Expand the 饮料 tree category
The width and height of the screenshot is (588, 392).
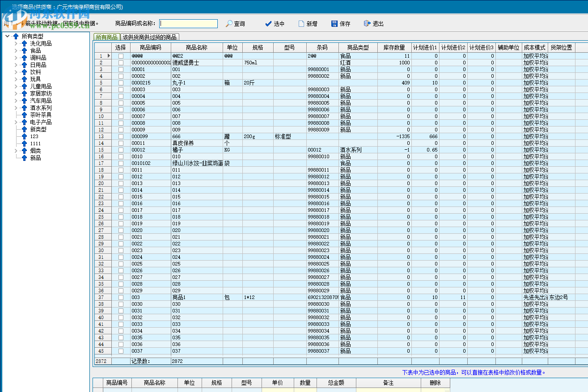16,72
